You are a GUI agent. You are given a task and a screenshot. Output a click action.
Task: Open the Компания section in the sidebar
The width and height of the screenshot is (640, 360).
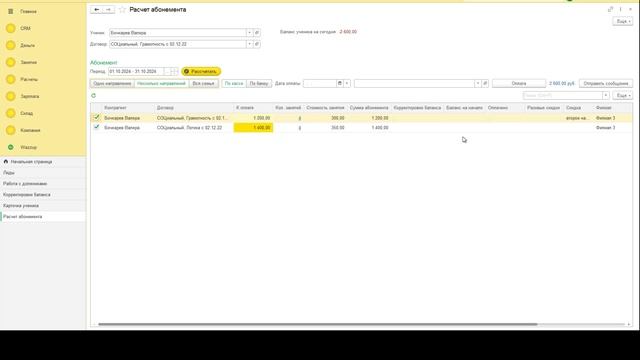tap(30, 130)
